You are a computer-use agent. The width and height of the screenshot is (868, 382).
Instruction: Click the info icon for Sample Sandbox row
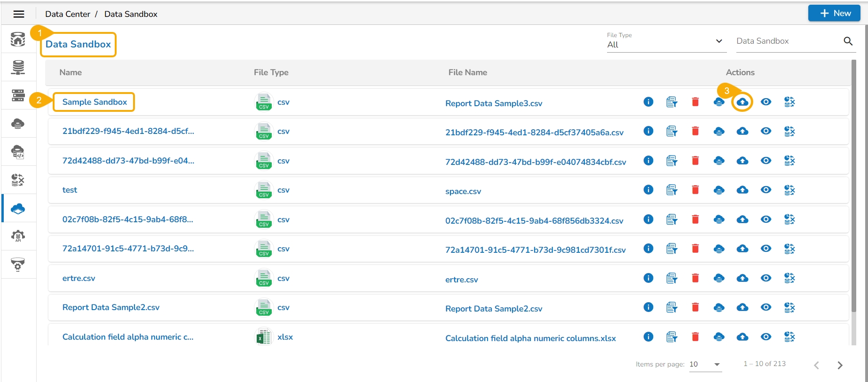click(x=648, y=102)
